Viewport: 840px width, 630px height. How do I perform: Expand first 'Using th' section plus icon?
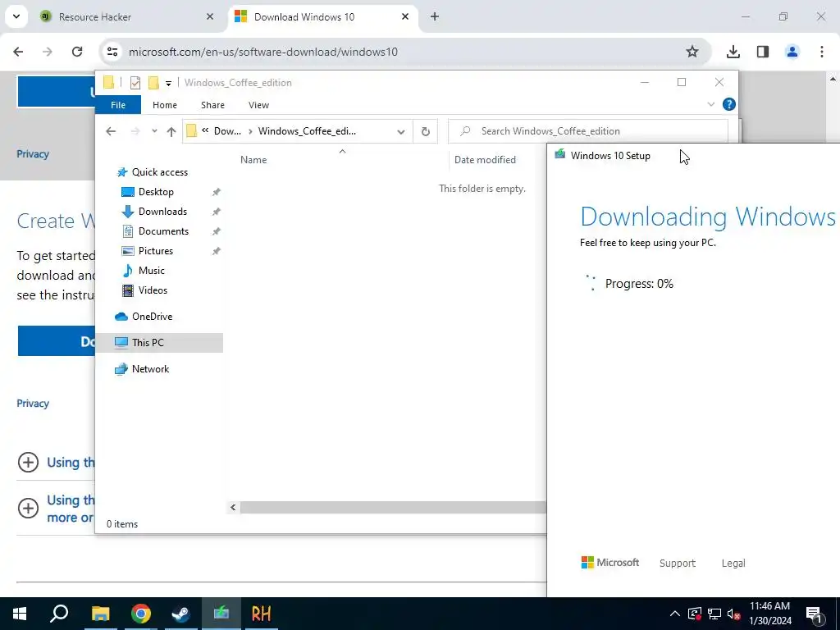[28, 463]
